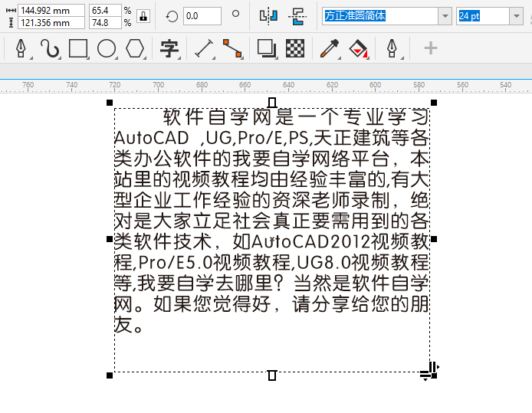Viewport: 532px width, 413px height.
Task: Open the font size dropdown arrow
Action: [x=516, y=16]
